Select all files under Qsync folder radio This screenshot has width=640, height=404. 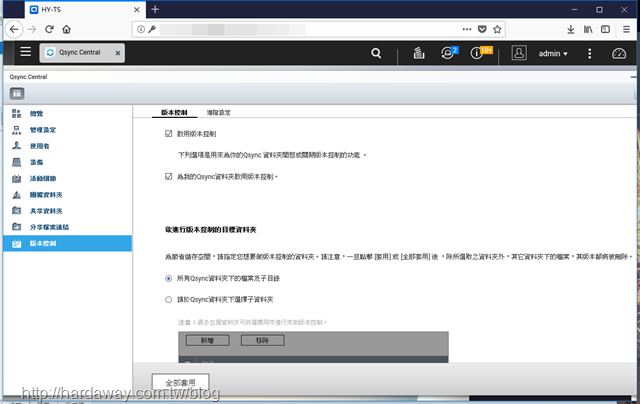pos(168,278)
